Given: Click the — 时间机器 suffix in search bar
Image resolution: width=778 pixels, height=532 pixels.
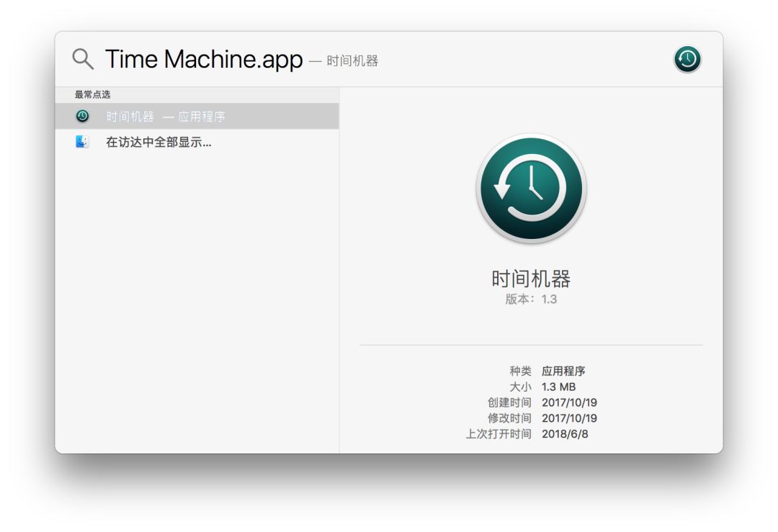Looking at the screenshot, I should click(x=344, y=61).
